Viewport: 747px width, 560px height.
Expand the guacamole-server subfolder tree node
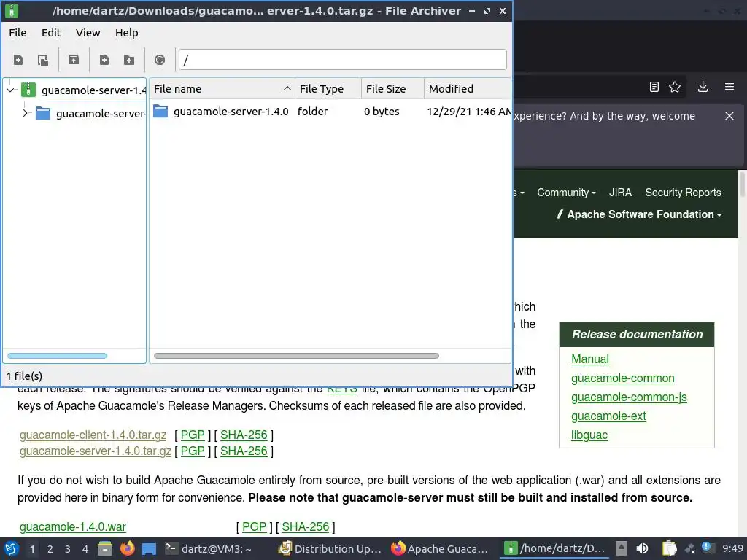[x=26, y=113]
